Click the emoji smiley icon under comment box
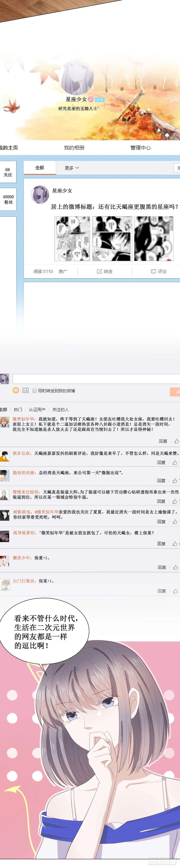180x868 pixels. (x=16, y=390)
